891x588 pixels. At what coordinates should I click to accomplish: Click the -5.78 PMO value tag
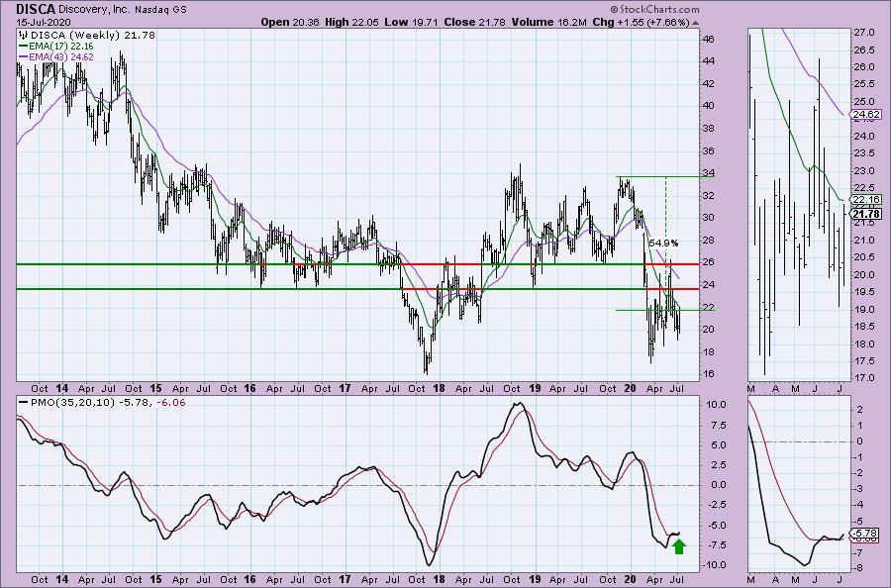865,534
